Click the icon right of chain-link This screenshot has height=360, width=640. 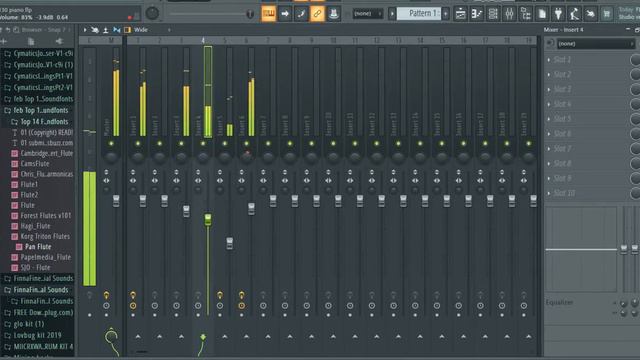click(333, 13)
